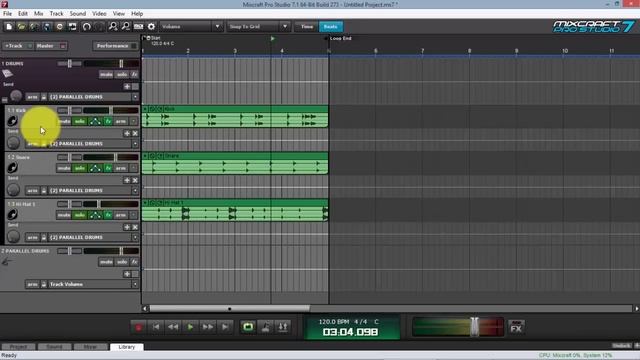
Task: Toggle solo on Hi Hat 1 track
Action: (80, 215)
